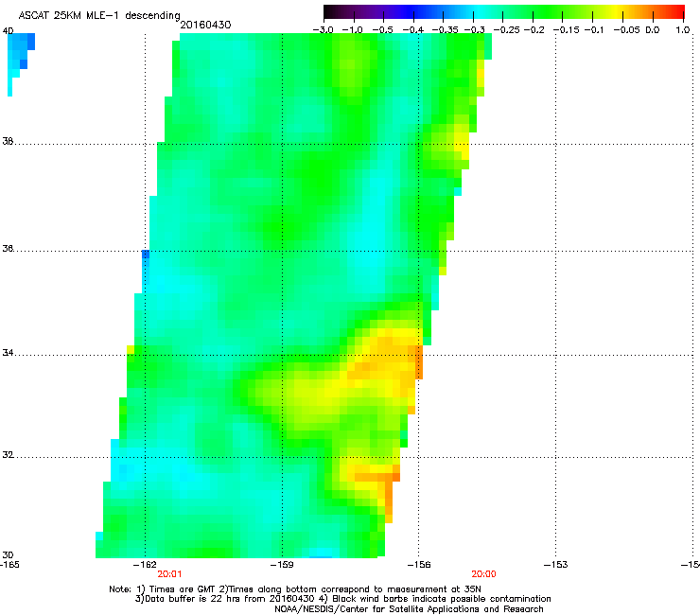Click the latitude axis label 38

pyautogui.click(x=8, y=141)
